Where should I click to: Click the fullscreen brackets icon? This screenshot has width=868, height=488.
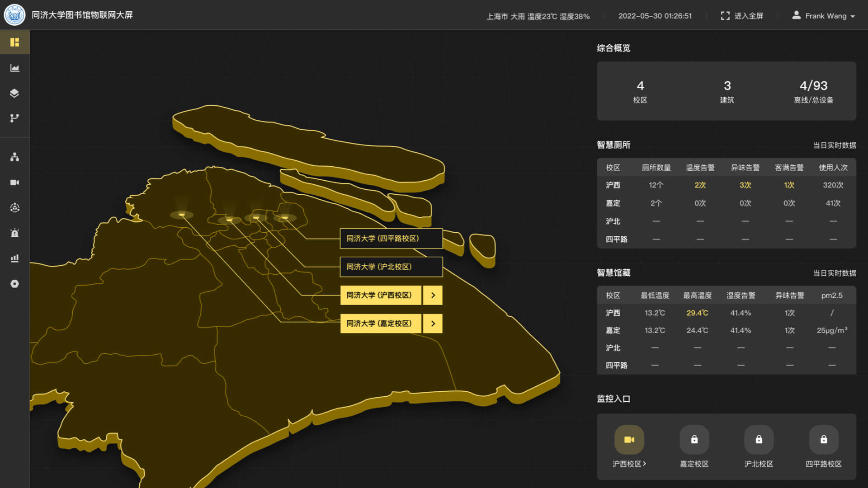pos(725,16)
